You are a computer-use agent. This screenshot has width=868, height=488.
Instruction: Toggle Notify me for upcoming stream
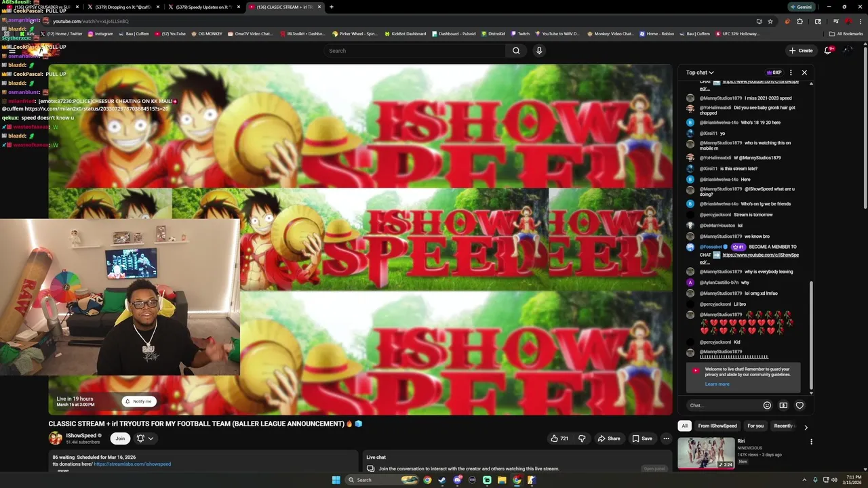pyautogui.click(x=138, y=401)
